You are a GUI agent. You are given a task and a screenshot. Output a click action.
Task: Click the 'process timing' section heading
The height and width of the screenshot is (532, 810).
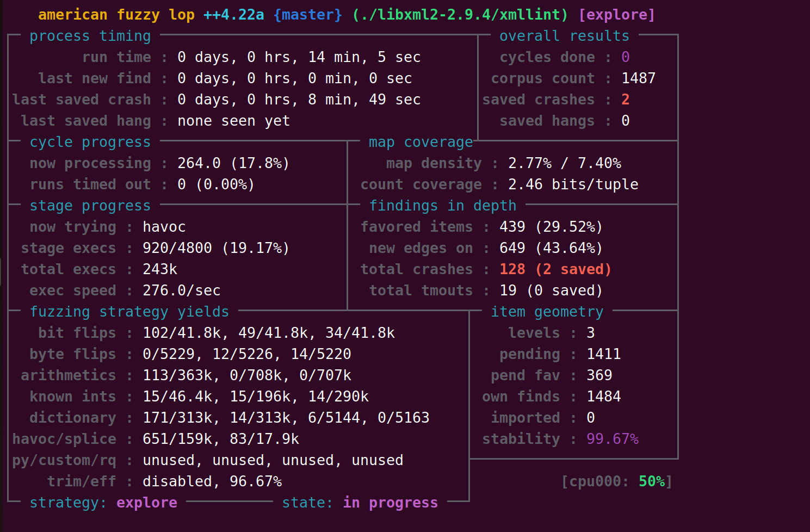90,36
